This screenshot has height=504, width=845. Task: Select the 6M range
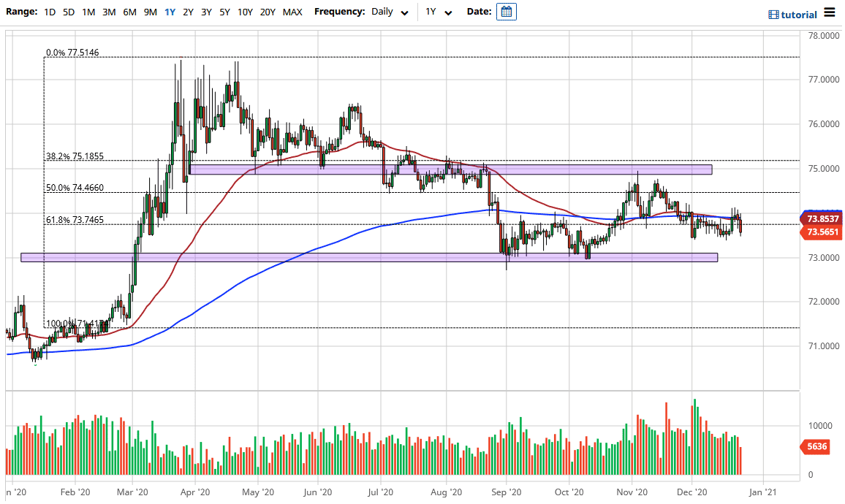(129, 12)
